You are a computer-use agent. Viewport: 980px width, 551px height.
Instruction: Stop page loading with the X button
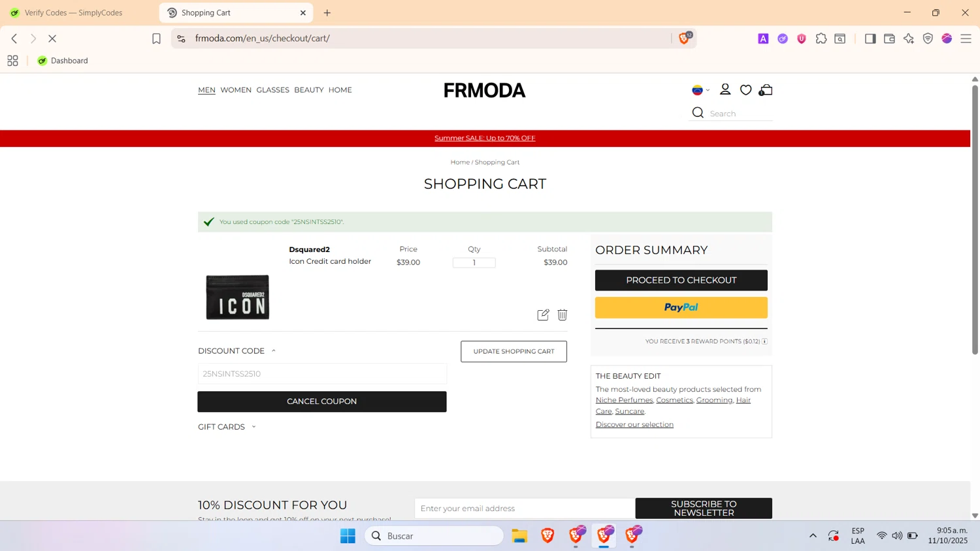click(52, 39)
